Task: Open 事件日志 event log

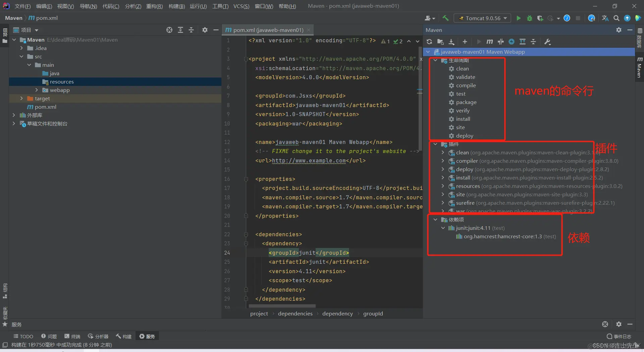Action: [619, 336]
